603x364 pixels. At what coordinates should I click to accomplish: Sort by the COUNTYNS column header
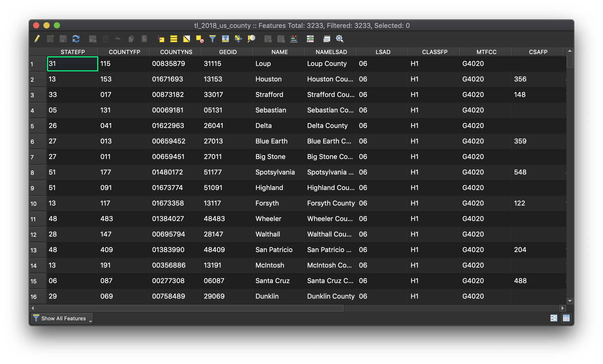pos(176,52)
